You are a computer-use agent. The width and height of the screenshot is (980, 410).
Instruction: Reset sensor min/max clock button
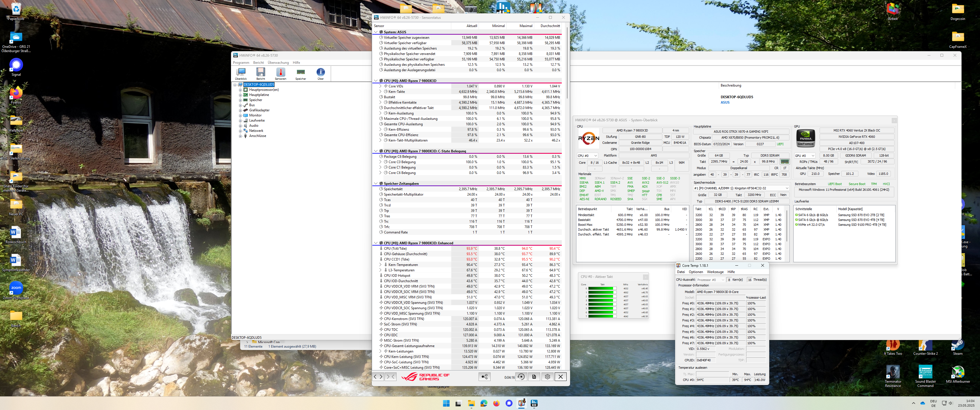[x=521, y=376]
